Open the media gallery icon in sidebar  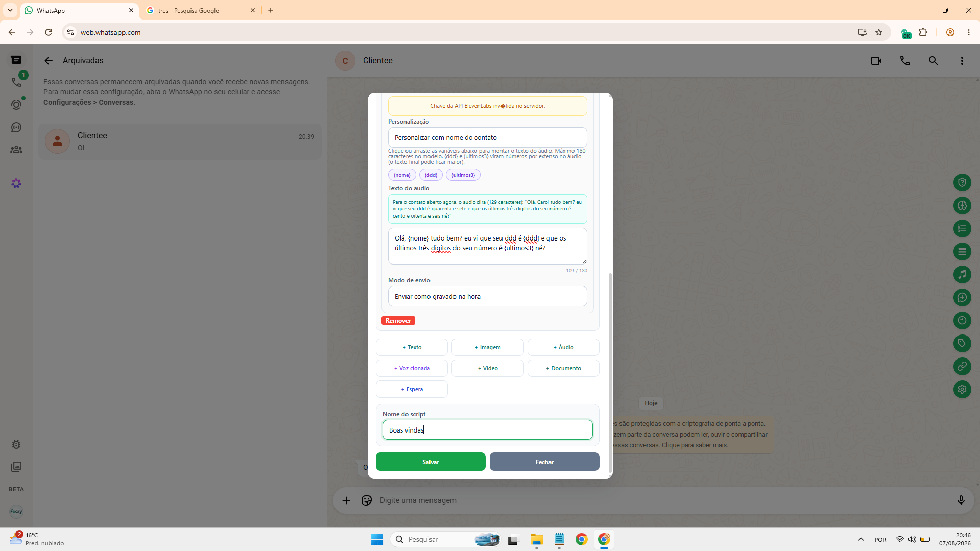click(16, 467)
